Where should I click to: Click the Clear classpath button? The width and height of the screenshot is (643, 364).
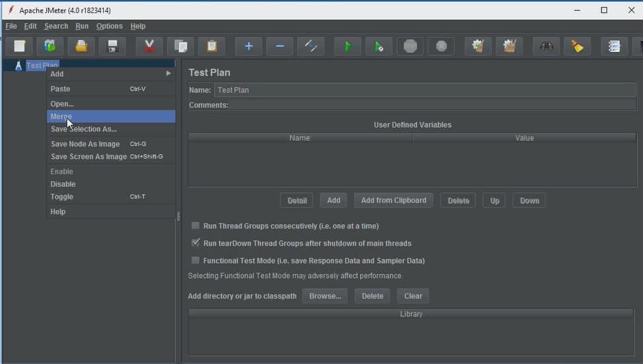click(413, 296)
